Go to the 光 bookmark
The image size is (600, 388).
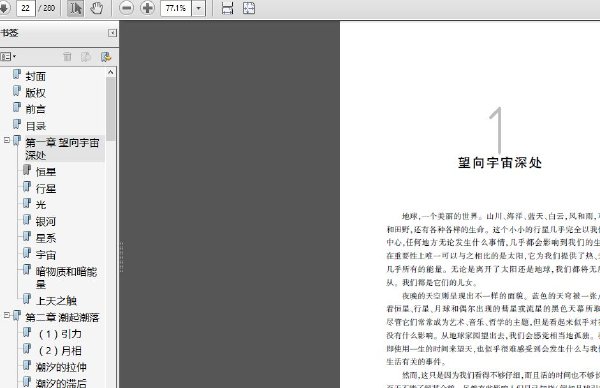click(41, 205)
